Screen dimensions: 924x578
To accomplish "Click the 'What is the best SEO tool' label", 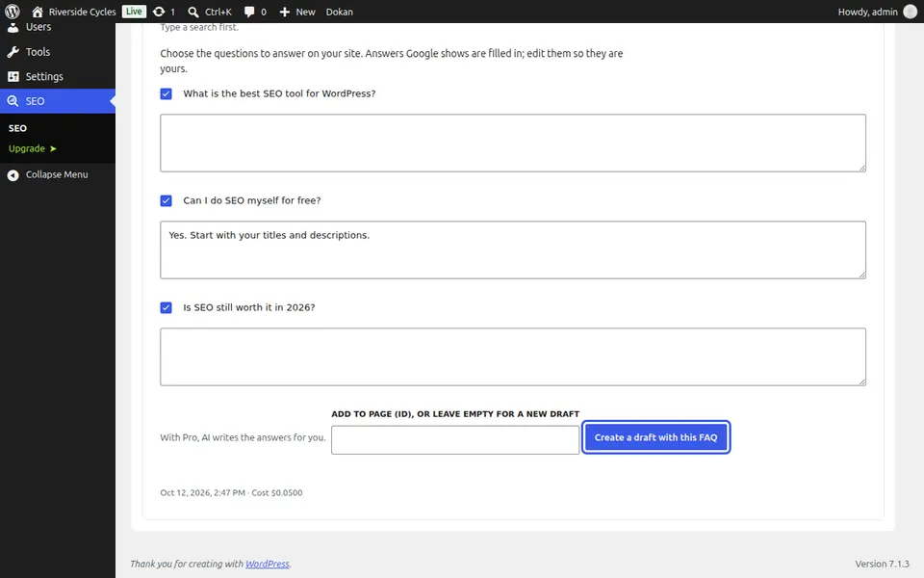I will click(x=279, y=93).
